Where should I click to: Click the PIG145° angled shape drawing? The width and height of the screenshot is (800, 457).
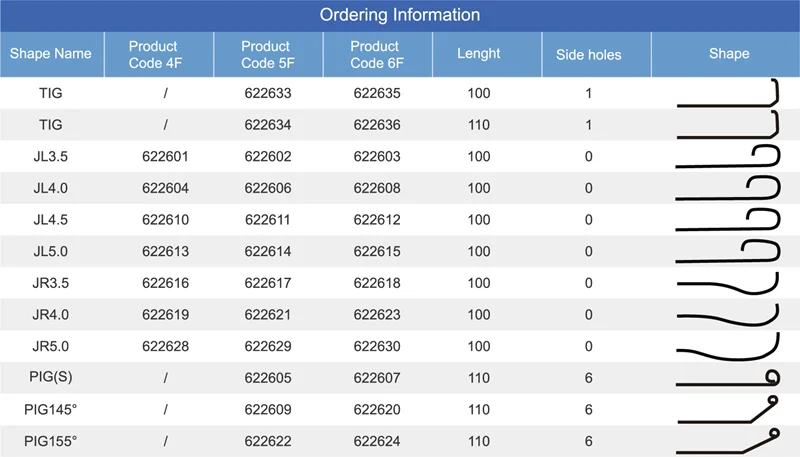pyautogui.click(x=728, y=409)
